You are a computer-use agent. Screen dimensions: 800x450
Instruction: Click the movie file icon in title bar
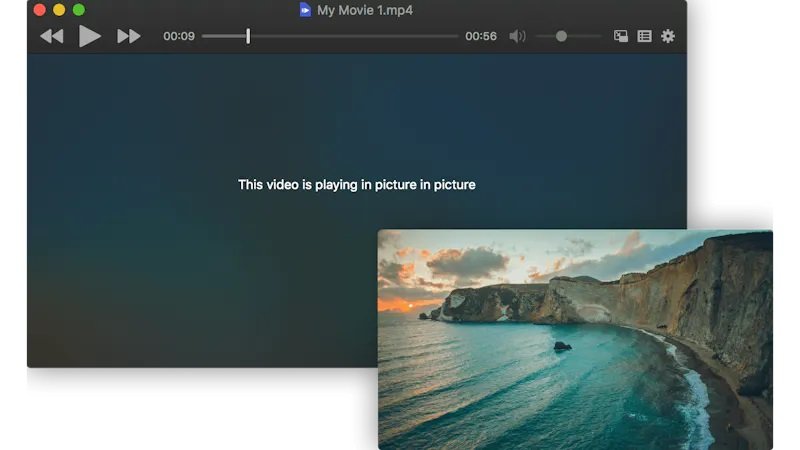click(305, 10)
